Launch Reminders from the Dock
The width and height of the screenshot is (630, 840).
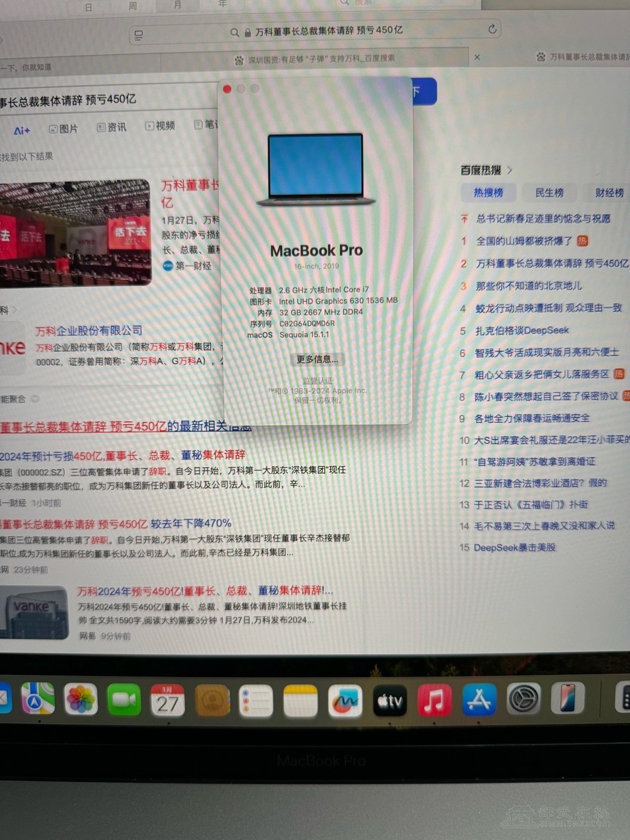[x=256, y=701]
